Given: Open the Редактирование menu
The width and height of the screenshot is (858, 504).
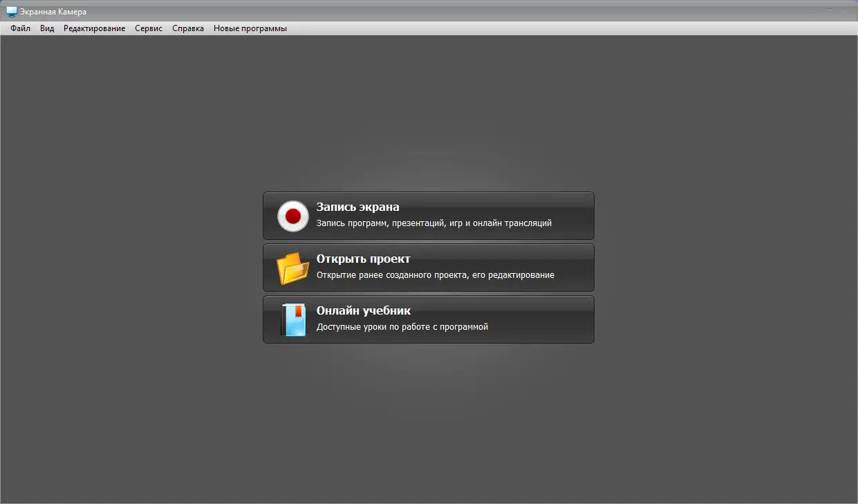Looking at the screenshot, I should [95, 28].
